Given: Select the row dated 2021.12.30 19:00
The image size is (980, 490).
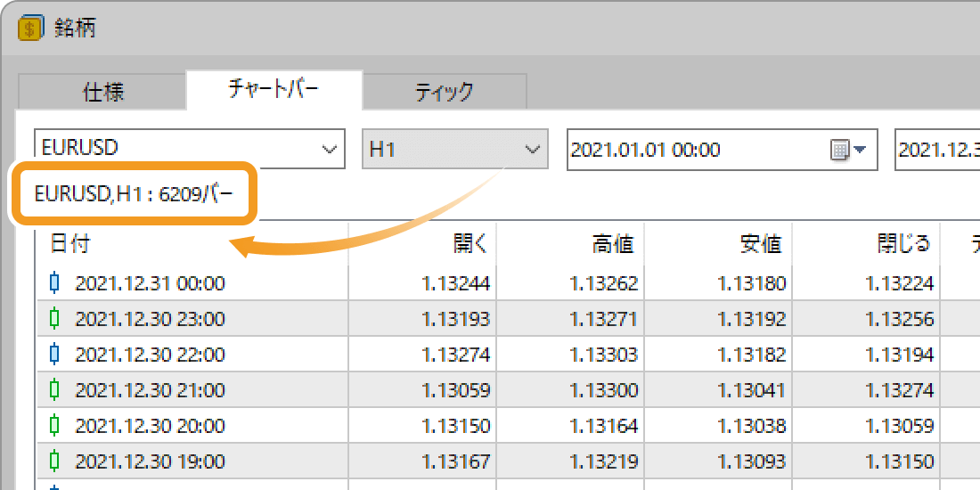Looking at the screenshot, I should click(x=508, y=461).
